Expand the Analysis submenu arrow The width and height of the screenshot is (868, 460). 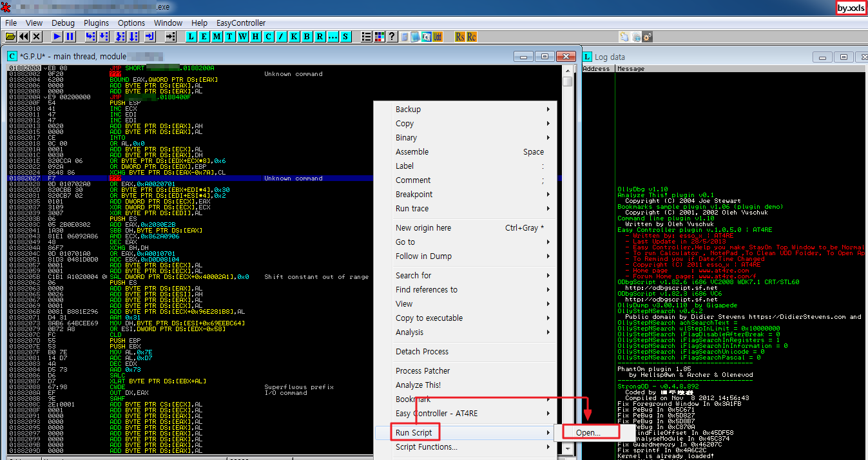[548, 332]
